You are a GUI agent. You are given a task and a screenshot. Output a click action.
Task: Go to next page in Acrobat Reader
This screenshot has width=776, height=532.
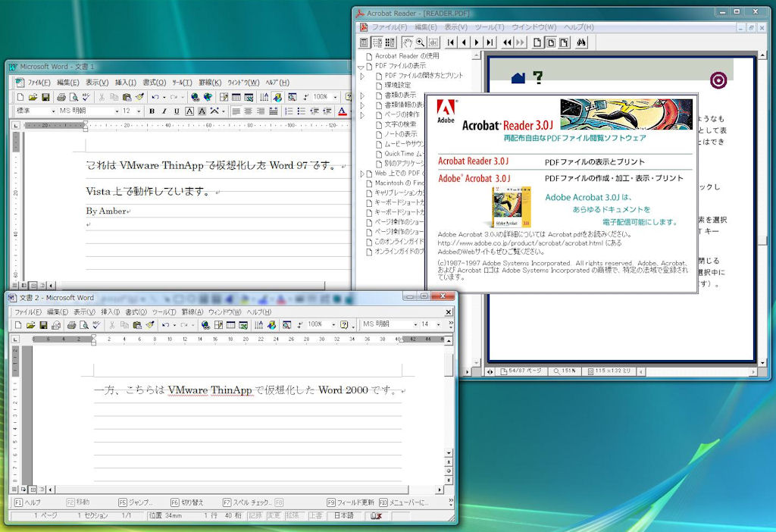click(x=477, y=42)
